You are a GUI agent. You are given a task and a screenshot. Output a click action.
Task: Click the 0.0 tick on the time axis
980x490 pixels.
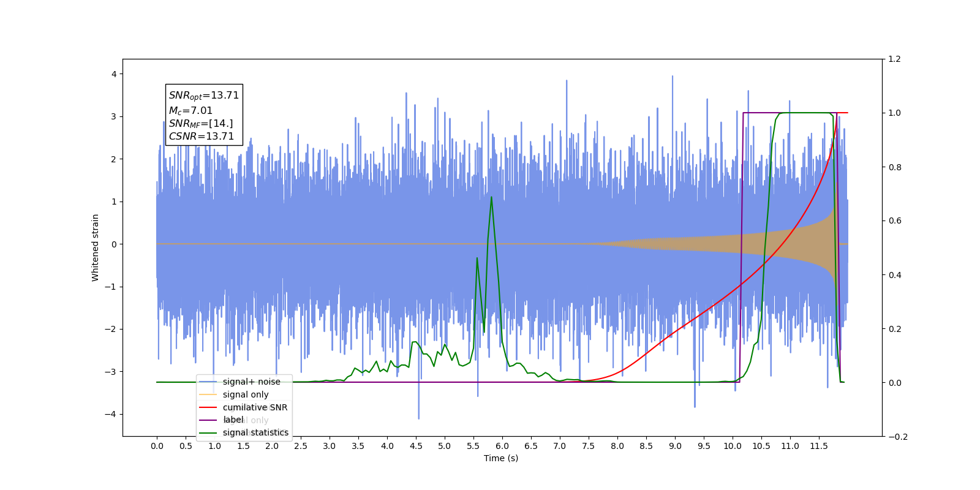(157, 446)
